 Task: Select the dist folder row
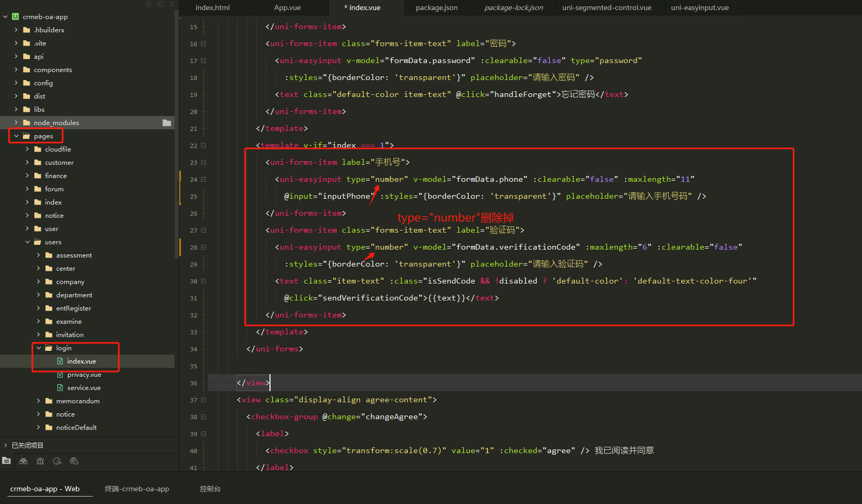tap(87, 96)
